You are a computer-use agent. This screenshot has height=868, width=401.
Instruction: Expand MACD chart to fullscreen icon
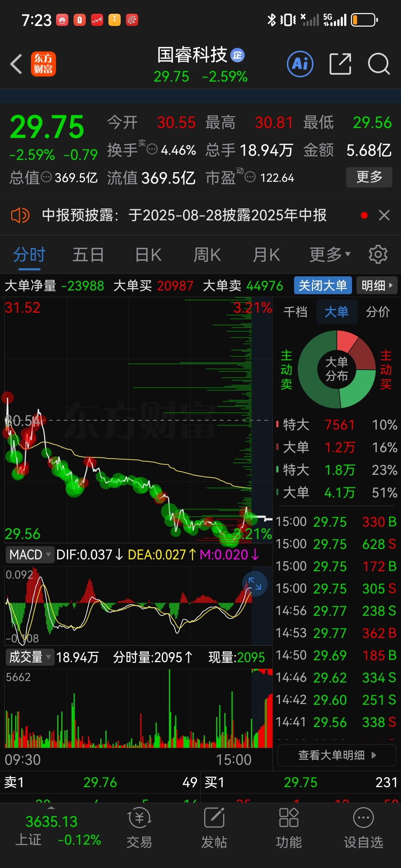pyautogui.click(x=255, y=583)
